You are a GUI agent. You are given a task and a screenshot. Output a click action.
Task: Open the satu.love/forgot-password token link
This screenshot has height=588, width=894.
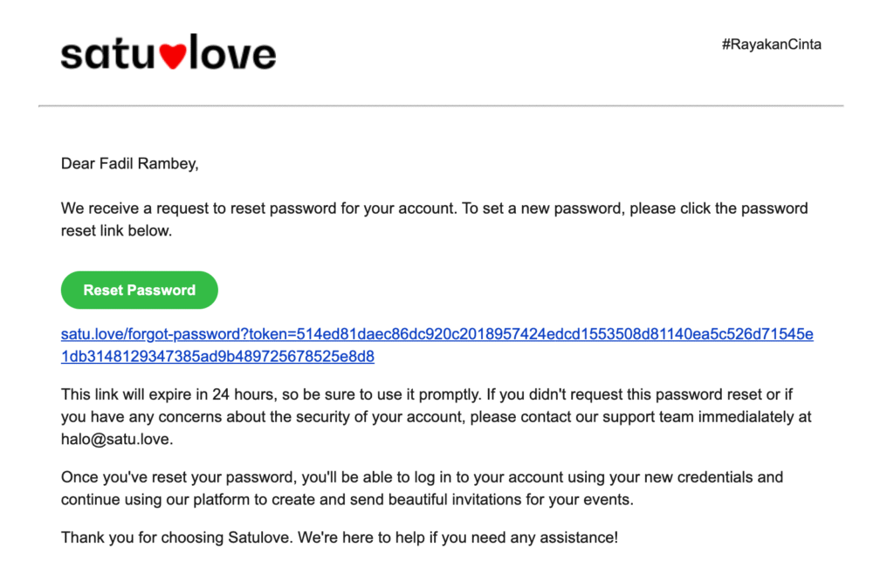(x=437, y=345)
